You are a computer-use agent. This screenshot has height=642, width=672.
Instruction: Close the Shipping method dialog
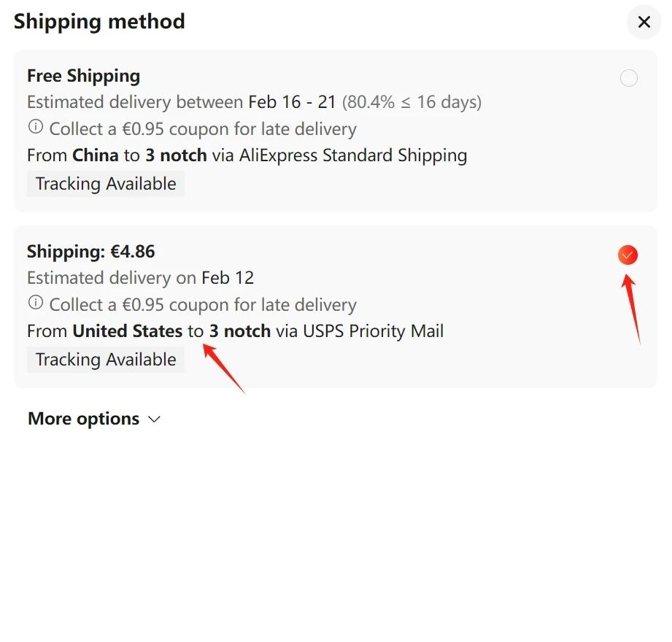pos(644,22)
